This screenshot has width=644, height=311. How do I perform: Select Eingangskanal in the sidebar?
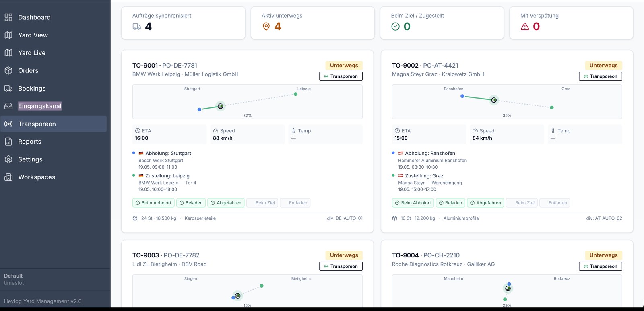click(x=54, y=106)
